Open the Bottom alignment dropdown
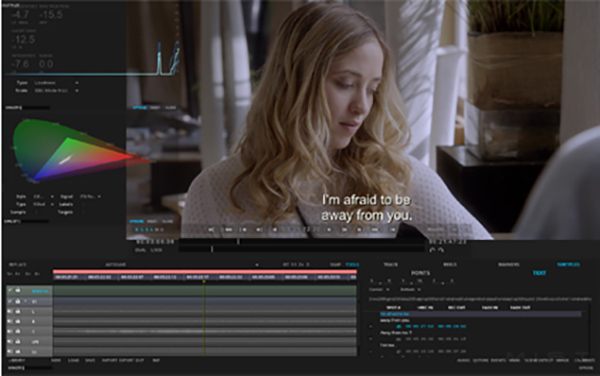The width and height of the screenshot is (600, 376). [411, 290]
